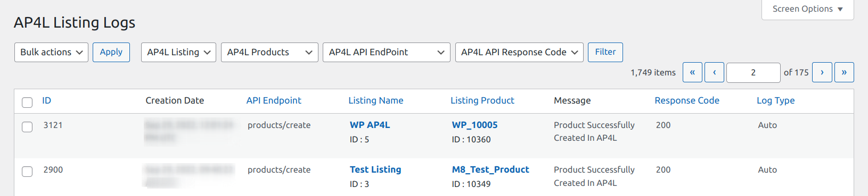Check the box for log ID 2900
This screenshot has width=868, height=196.
(27, 171)
